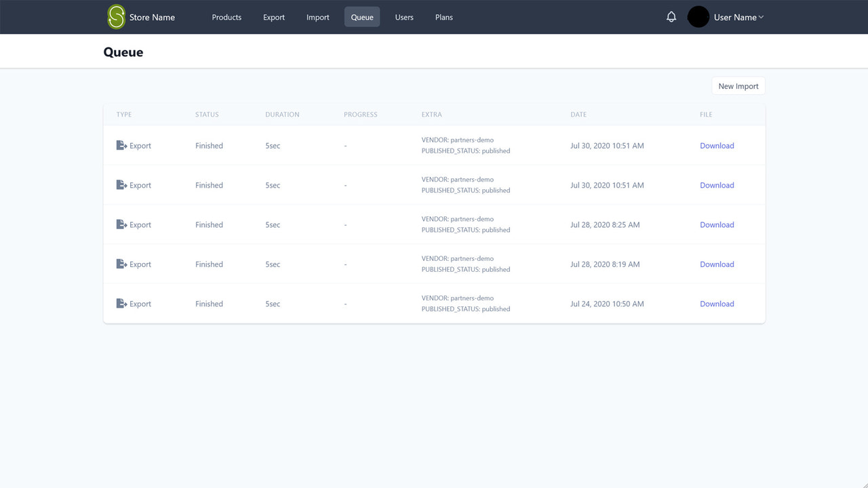This screenshot has width=868, height=488.
Task: Click export icon in Jul 28 8:19 AM row
Action: click(x=121, y=264)
